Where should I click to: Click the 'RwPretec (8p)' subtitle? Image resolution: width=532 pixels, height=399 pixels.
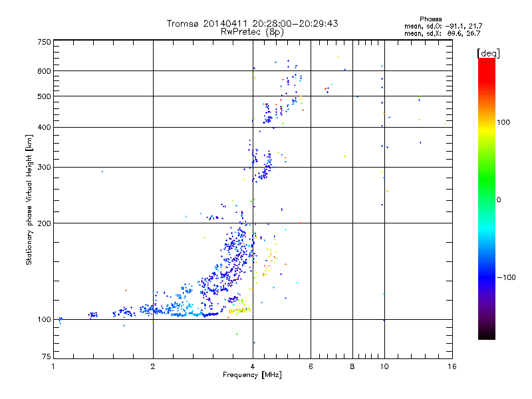[252, 32]
